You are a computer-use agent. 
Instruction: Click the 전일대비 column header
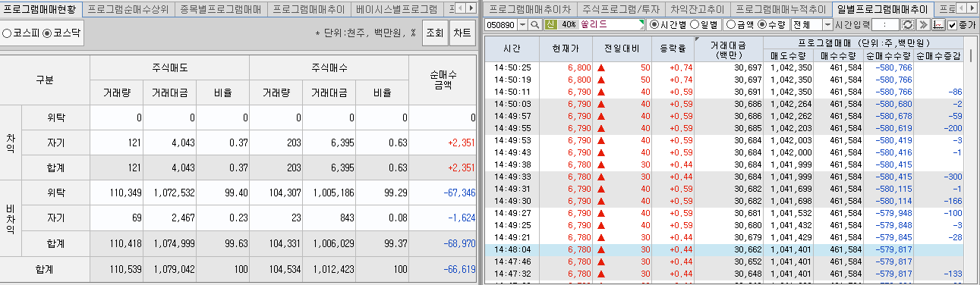622,49
